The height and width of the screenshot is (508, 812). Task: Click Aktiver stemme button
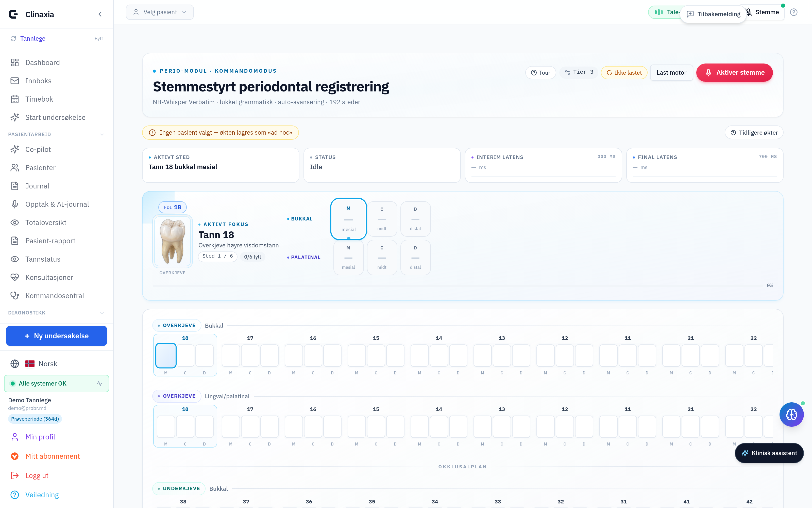click(x=735, y=73)
